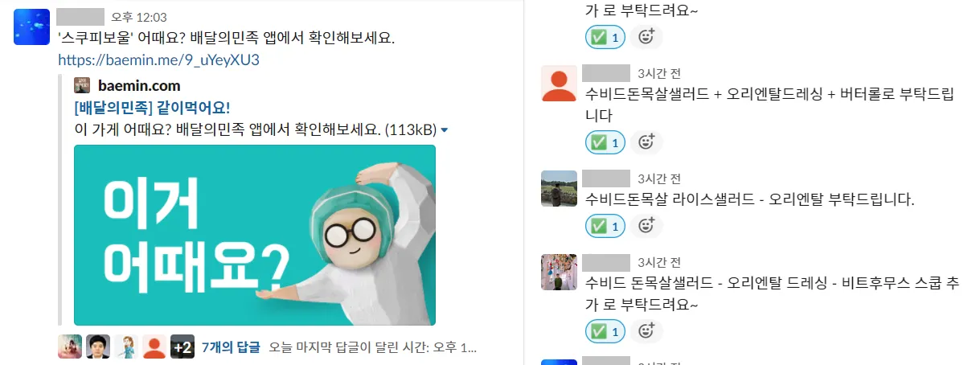
Task: Toggle checkmark reaction on the topmost thread reply
Action: [605, 37]
